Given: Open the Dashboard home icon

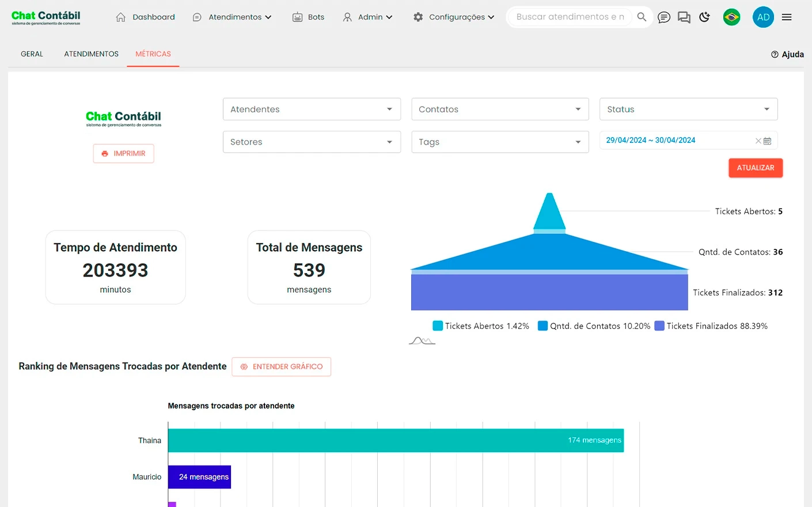Looking at the screenshot, I should (120, 17).
